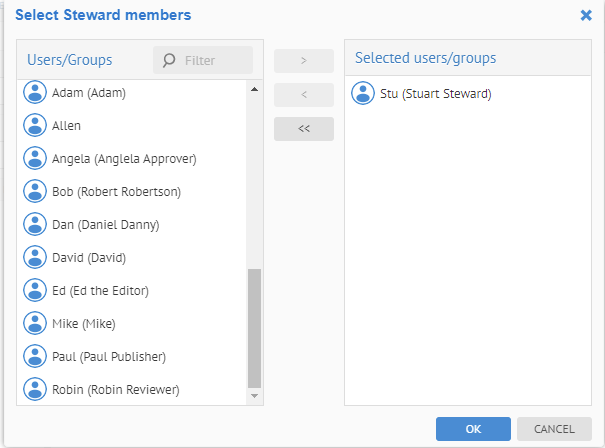Confirm selection with the OK button
Viewport: 605px width, 448px height.
pos(473,429)
